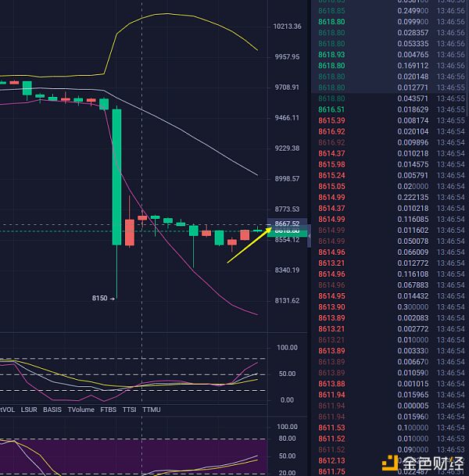Viewport: 469px width, 476px height.
Task: Select the 9466.11 price axis label
Action: click(x=287, y=118)
